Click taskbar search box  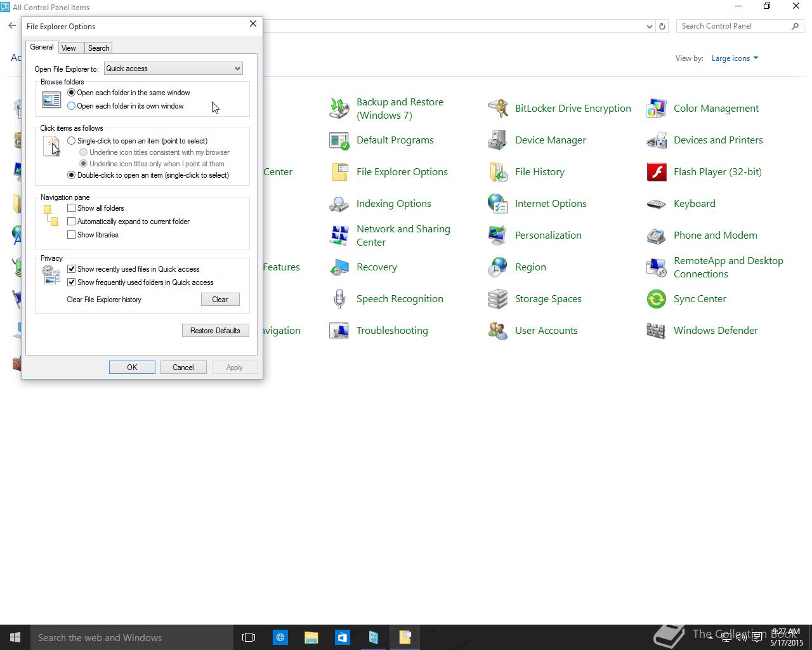click(131, 637)
